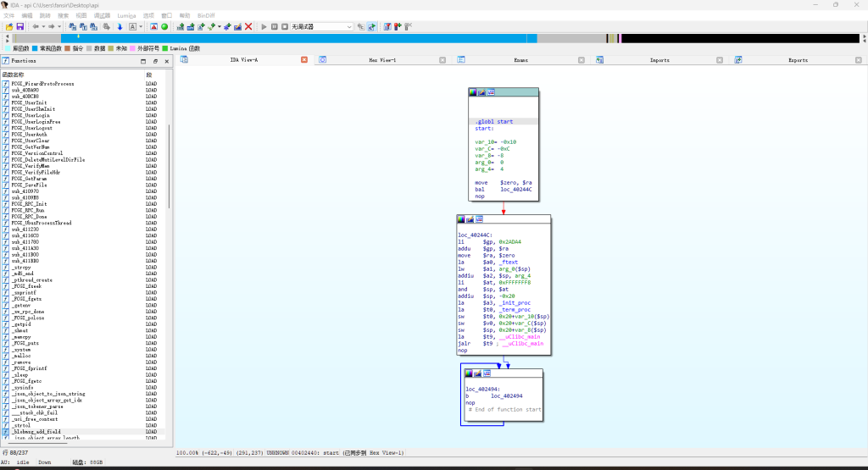Expand the text search 'A' dropdown arrow
This screenshot has height=470, width=868.
(141, 26)
